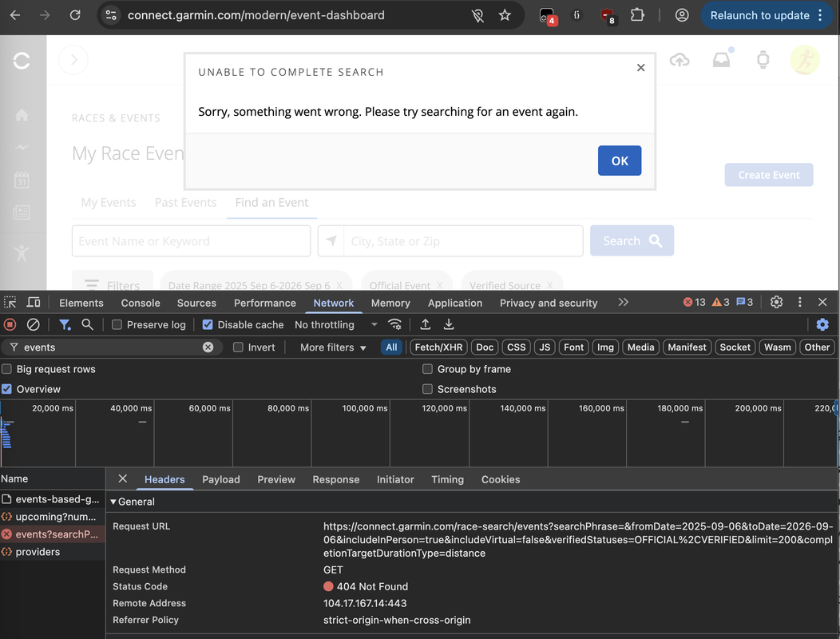The height and width of the screenshot is (639, 840).
Task: Open DevTools three-dot customize menu
Action: pyautogui.click(x=799, y=303)
